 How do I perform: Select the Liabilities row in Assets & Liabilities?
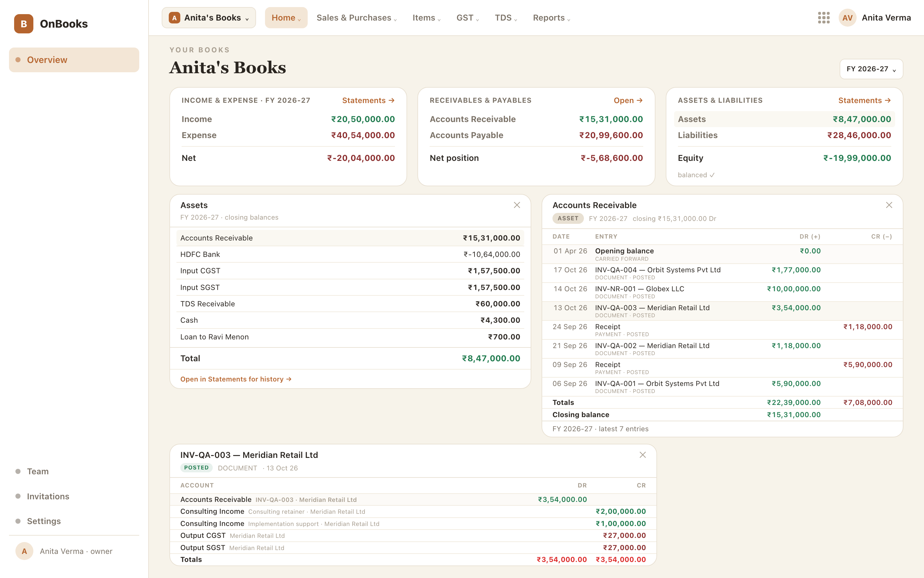coord(784,135)
